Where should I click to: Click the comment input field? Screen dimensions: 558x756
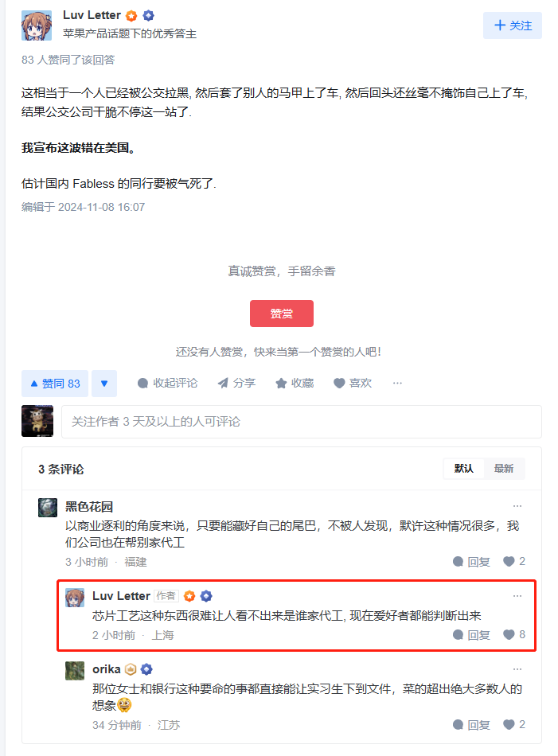pos(302,422)
